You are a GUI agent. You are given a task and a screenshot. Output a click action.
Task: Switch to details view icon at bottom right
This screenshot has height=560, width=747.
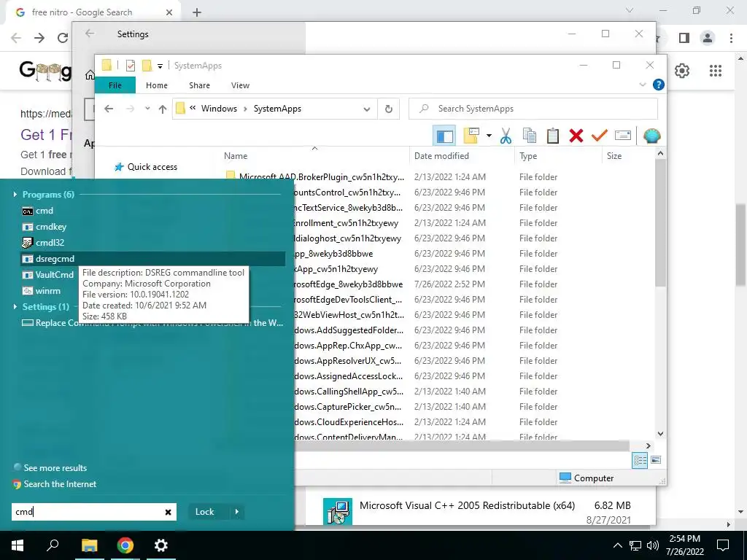point(640,460)
